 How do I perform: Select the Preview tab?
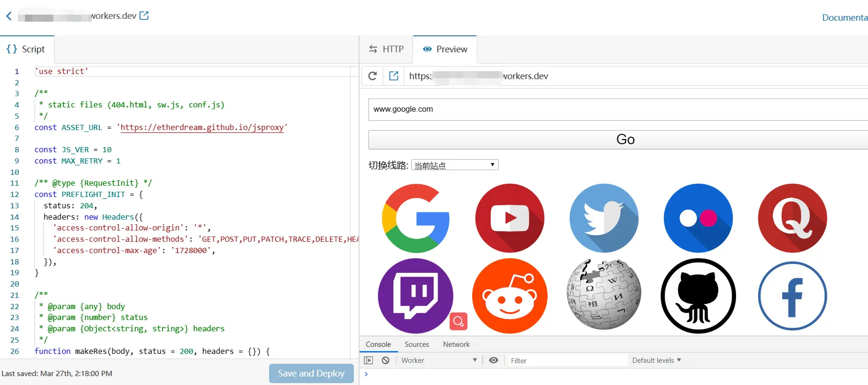coord(445,49)
